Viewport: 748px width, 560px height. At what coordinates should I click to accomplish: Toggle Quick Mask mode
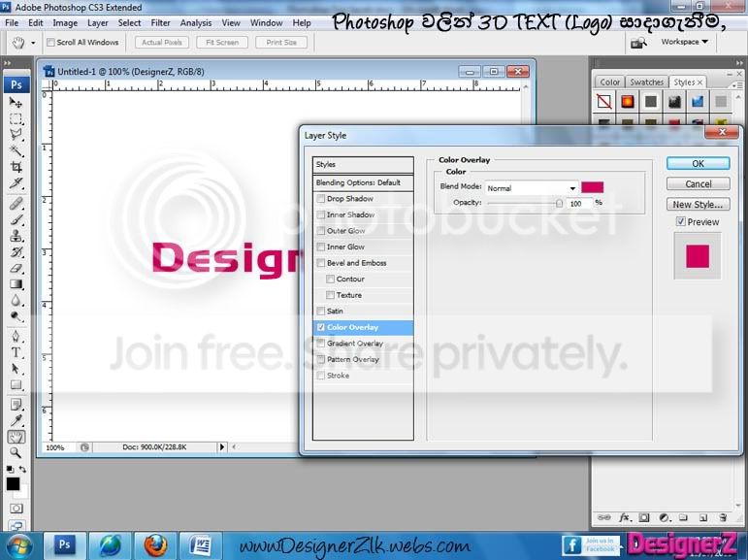16,508
